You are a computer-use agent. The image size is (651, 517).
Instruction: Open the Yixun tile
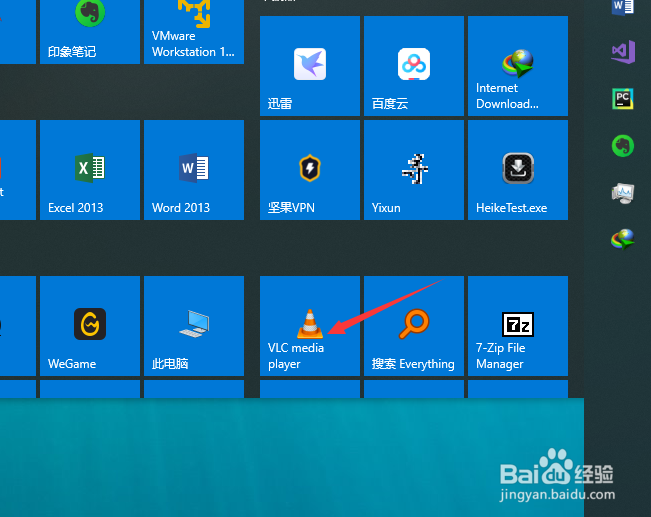point(414,170)
